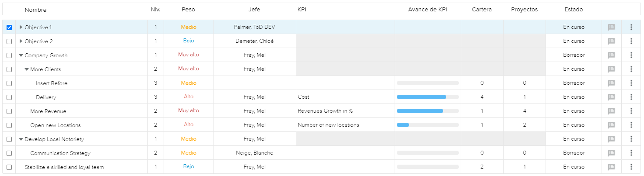This screenshot has width=644, height=176.
Task: Click the Revenues Growth KPI progress bar
Action: click(427, 111)
